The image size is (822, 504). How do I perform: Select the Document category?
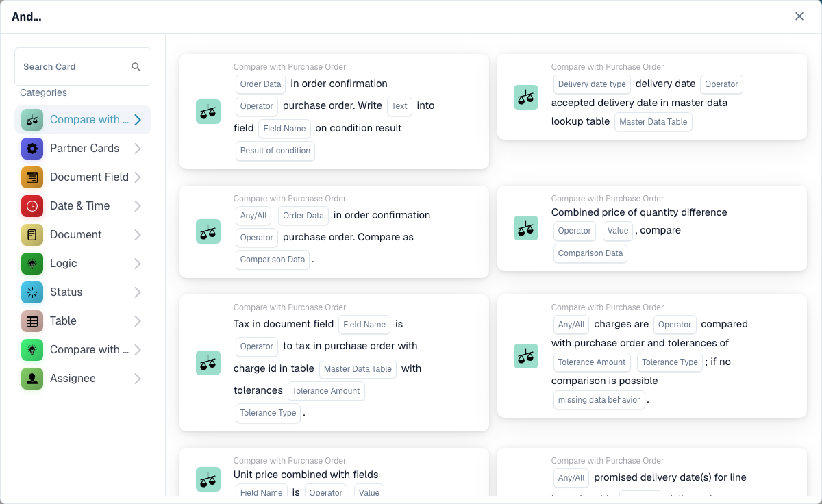(x=83, y=235)
